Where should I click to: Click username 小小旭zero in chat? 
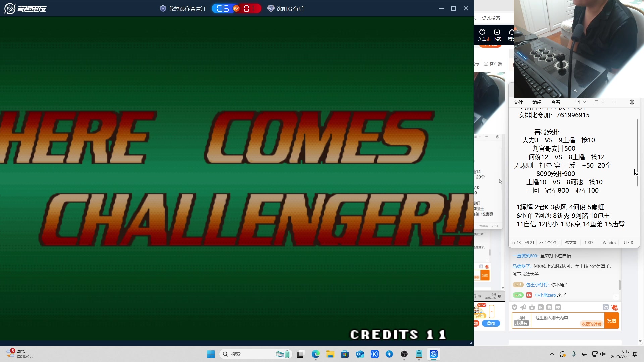click(x=545, y=295)
